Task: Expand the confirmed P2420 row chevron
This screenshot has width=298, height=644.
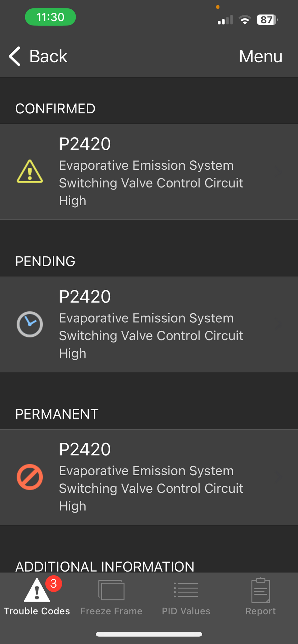Action: pyautogui.click(x=278, y=172)
